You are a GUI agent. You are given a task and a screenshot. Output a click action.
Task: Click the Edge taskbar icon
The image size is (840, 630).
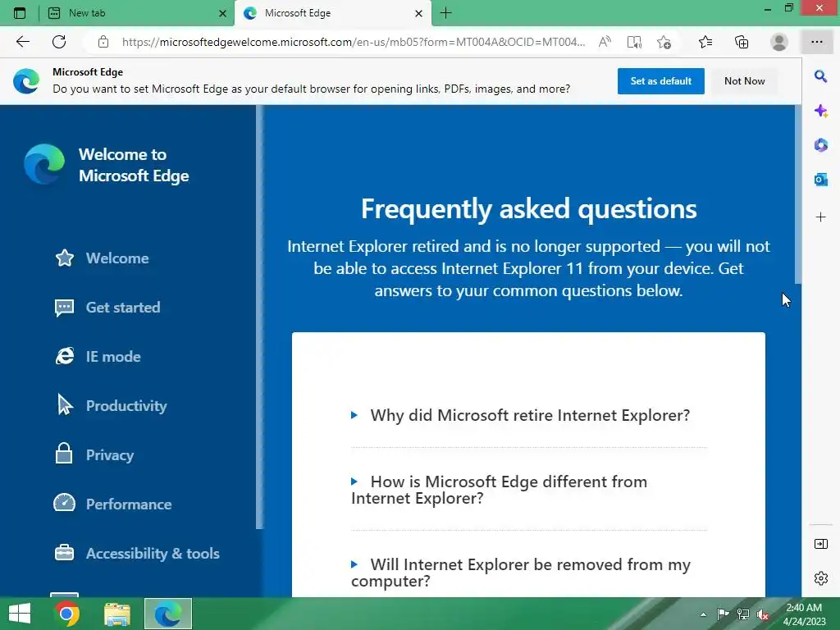click(167, 614)
